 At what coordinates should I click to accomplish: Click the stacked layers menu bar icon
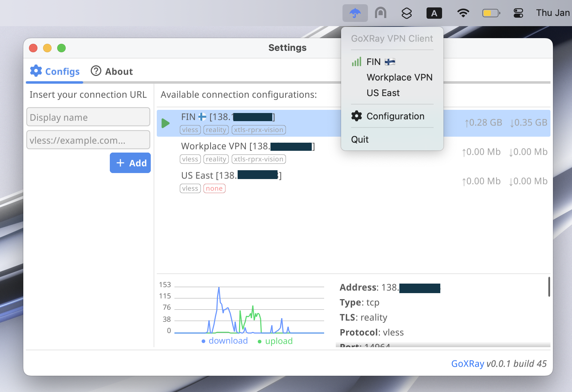[x=407, y=13]
